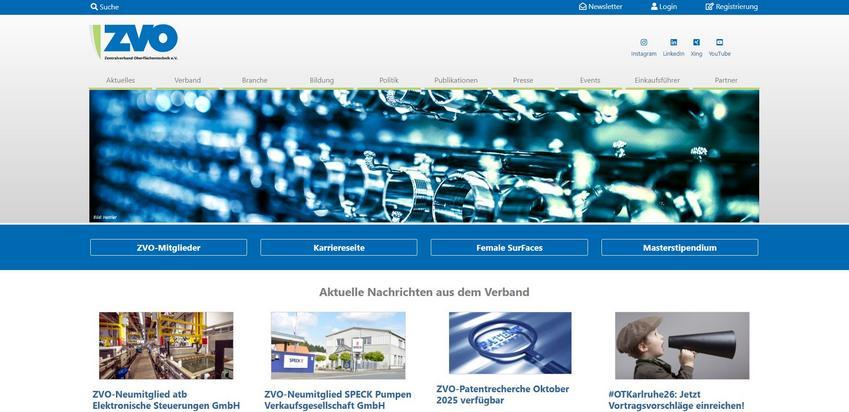Click the Registrierung edit icon
Image resolution: width=849 pixels, height=412 pixels.
[709, 6]
